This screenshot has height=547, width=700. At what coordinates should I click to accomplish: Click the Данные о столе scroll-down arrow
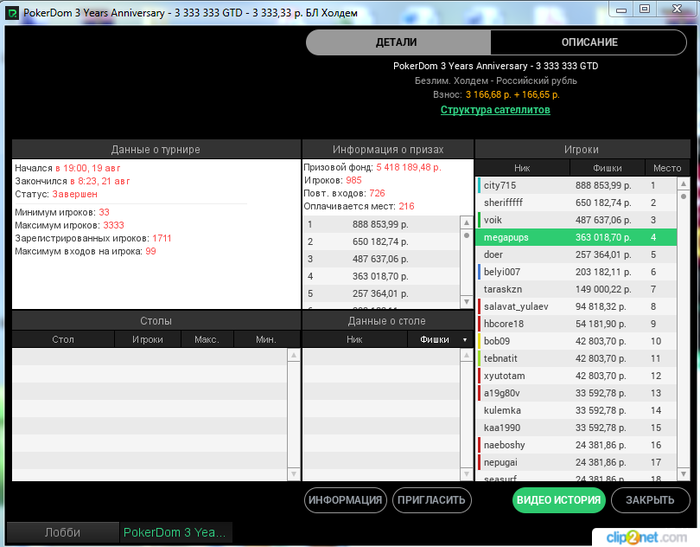[467, 473]
